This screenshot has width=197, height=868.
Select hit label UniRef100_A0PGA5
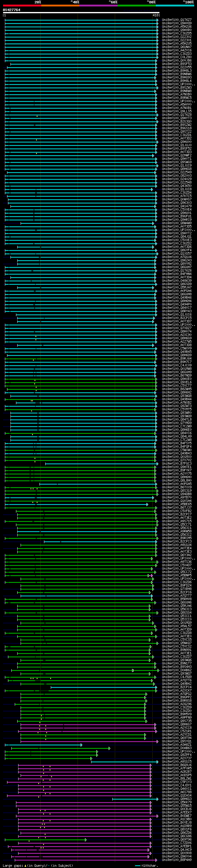(x=176, y=484)
